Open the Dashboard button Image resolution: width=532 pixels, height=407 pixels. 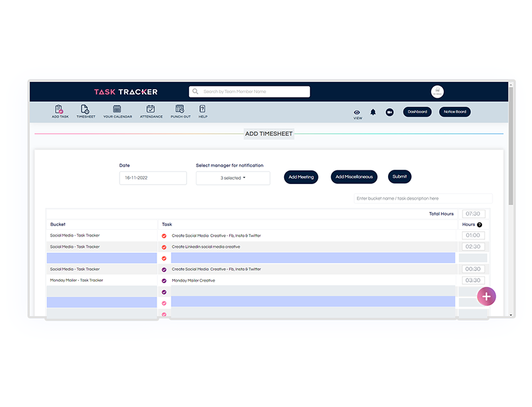click(417, 111)
